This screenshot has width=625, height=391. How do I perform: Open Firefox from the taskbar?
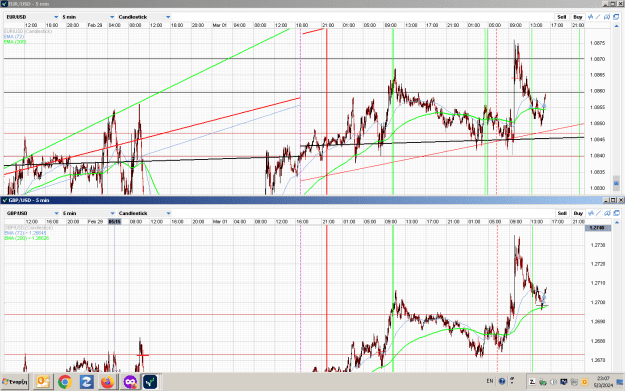108,382
